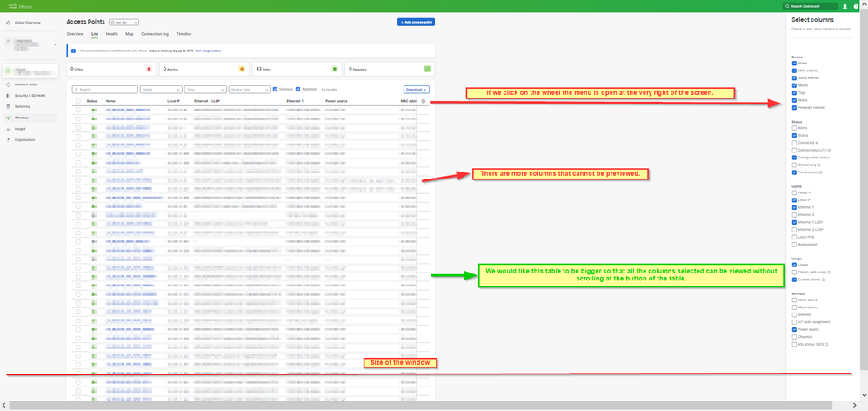Click the Run diagnostics link
Screen dimensions: 868x411
(x=208, y=51)
